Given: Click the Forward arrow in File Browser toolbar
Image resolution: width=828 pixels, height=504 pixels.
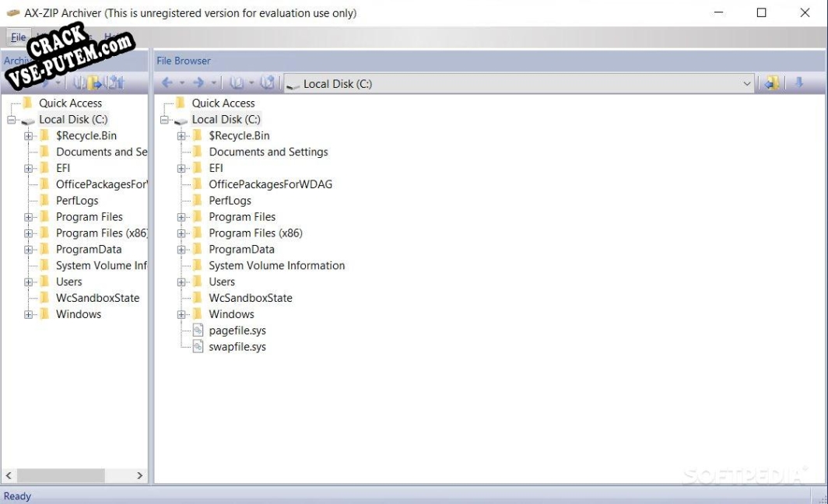Looking at the screenshot, I should pyautogui.click(x=198, y=83).
